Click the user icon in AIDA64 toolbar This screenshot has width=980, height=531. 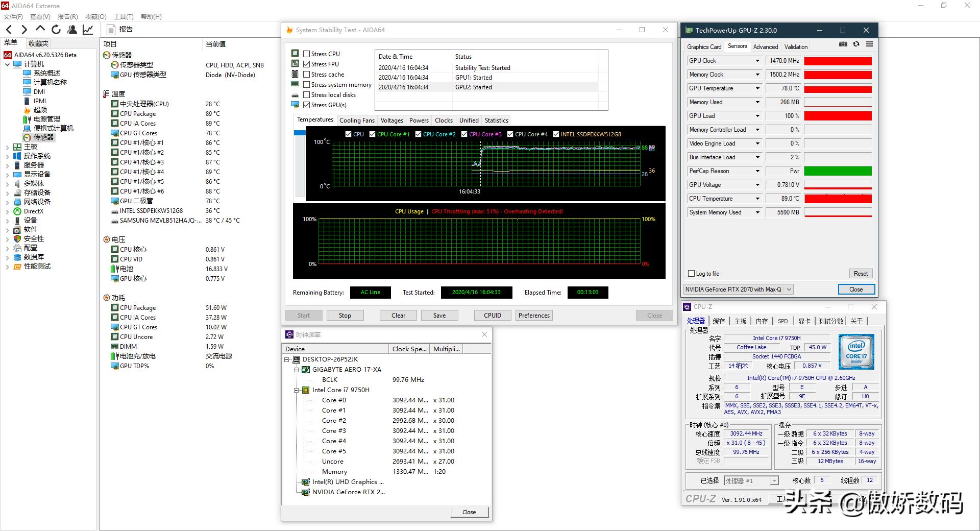pyautogui.click(x=72, y=30)
